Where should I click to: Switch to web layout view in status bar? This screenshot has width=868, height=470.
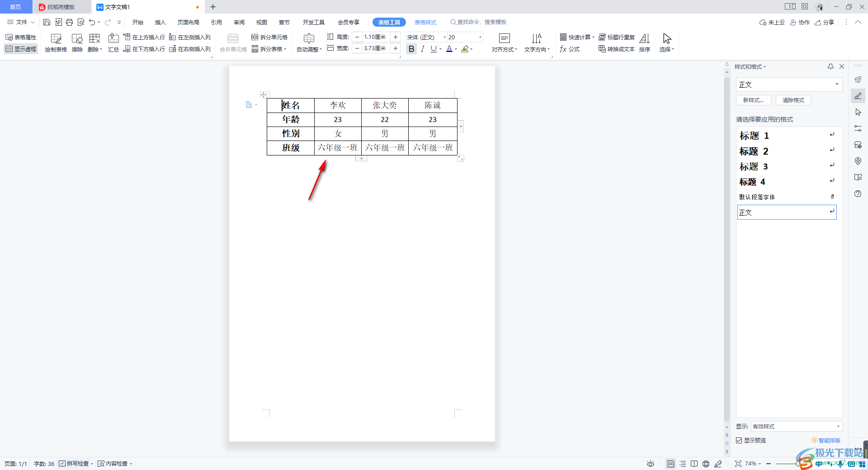pos(706,464)
